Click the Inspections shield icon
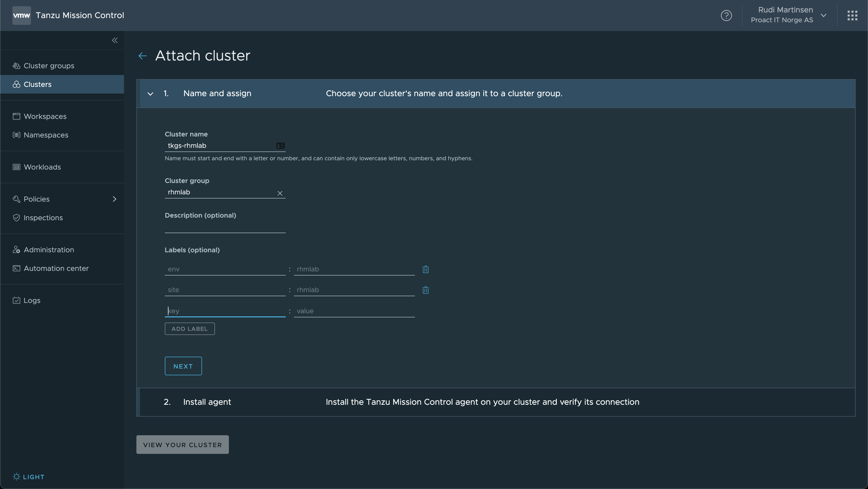This screenshot has width=868, height=489. [17, 217]
